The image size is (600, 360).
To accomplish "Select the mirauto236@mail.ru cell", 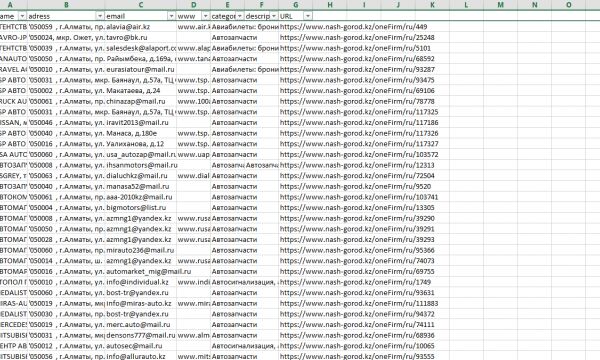I will coord(141,250).
